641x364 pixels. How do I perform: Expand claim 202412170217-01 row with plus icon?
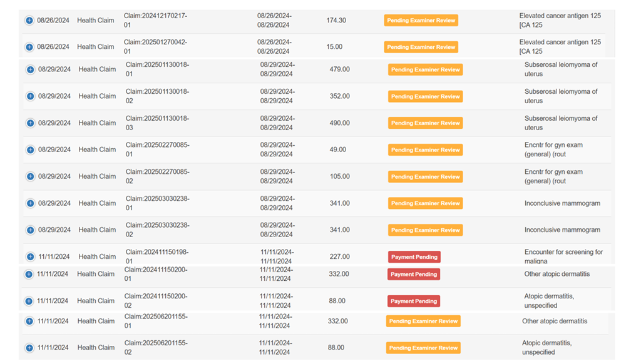[x=29, y=21]
